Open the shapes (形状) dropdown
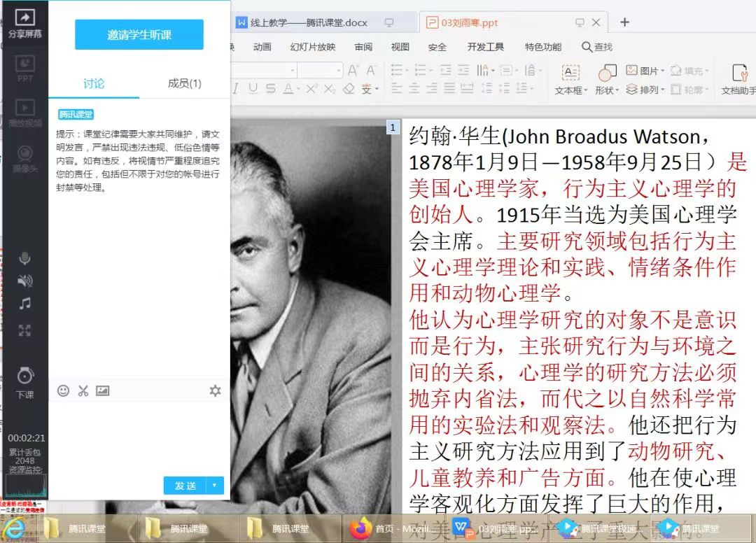This screenshot has height=543, width=756. (x=607, y=90)
